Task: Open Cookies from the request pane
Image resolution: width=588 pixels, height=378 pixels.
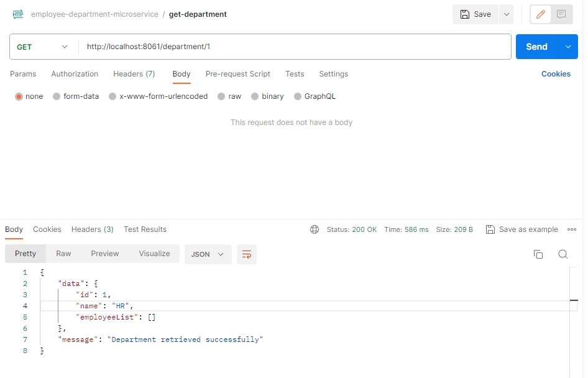Action: coord(555,73)
